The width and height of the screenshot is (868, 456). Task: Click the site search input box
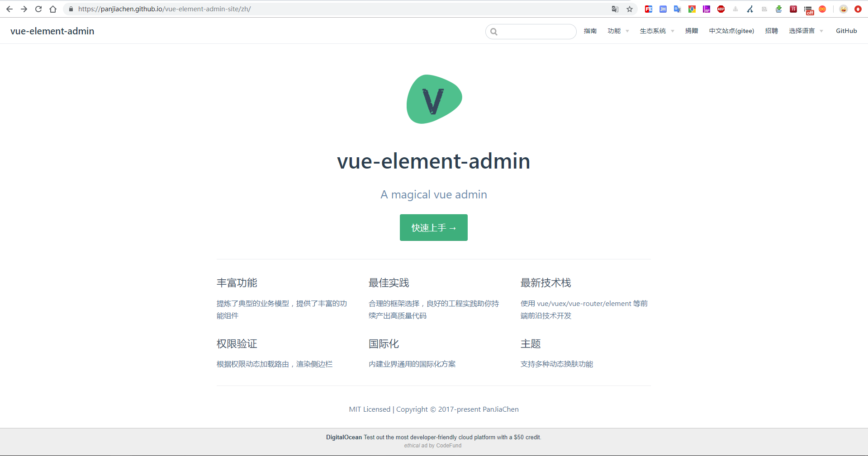[x=531, y=32]
